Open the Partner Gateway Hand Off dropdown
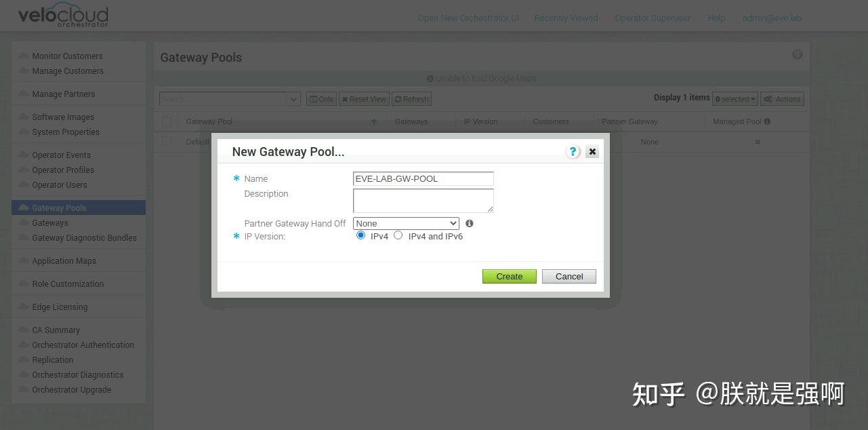Viewport: 868px width, 430px height. pyautogui.click(x=405, y=223)
